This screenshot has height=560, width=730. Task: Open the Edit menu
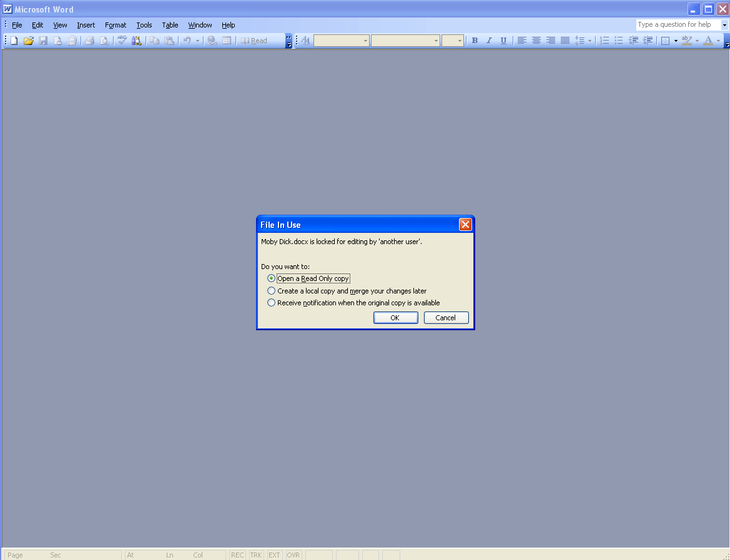pyautogui.click(x=37, y=25)
